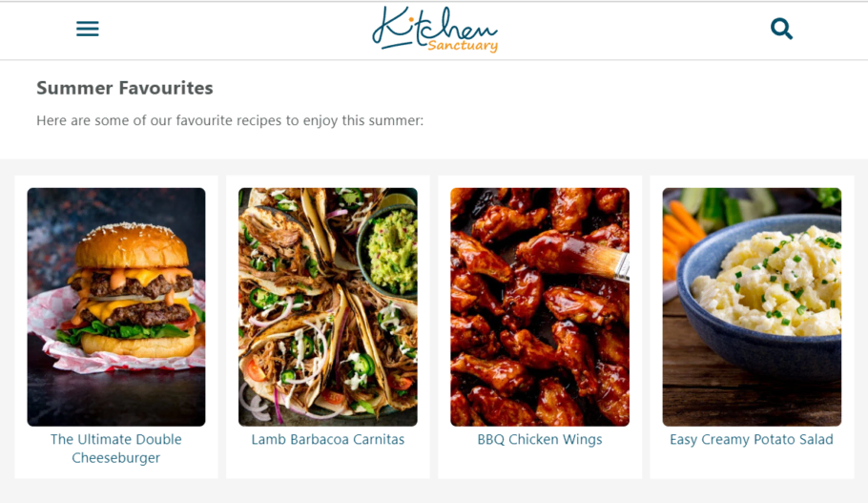Image resolution: width=868 pixels, height=503 pixels.
Task: Click the favourite recipes intro sentence
Action: [230, 120]
